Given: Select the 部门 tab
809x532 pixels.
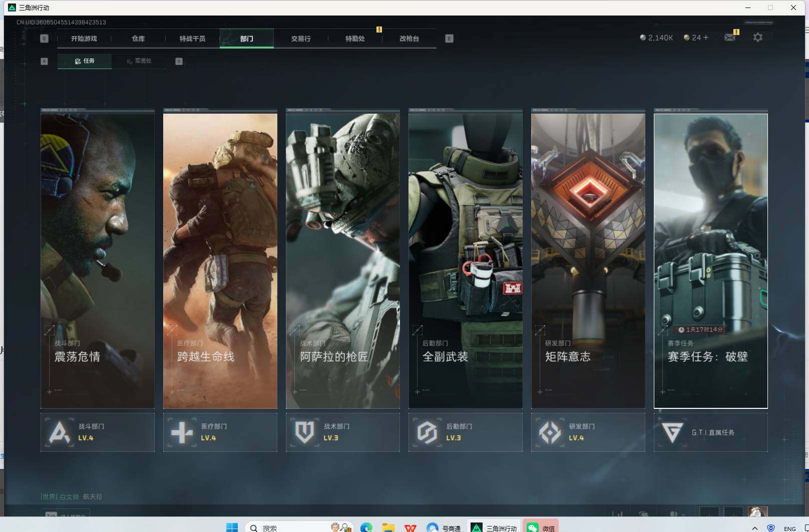Looking at the screenshot, I should 246,39.
